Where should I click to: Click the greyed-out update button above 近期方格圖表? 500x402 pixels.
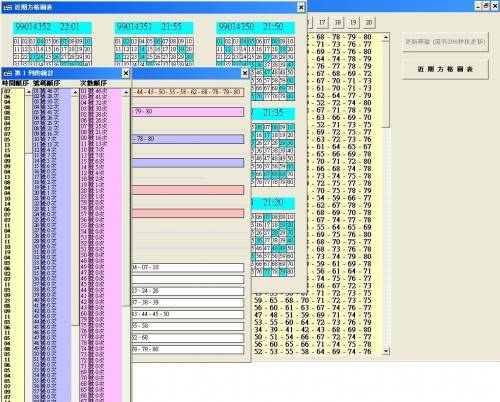pos(445,42)
